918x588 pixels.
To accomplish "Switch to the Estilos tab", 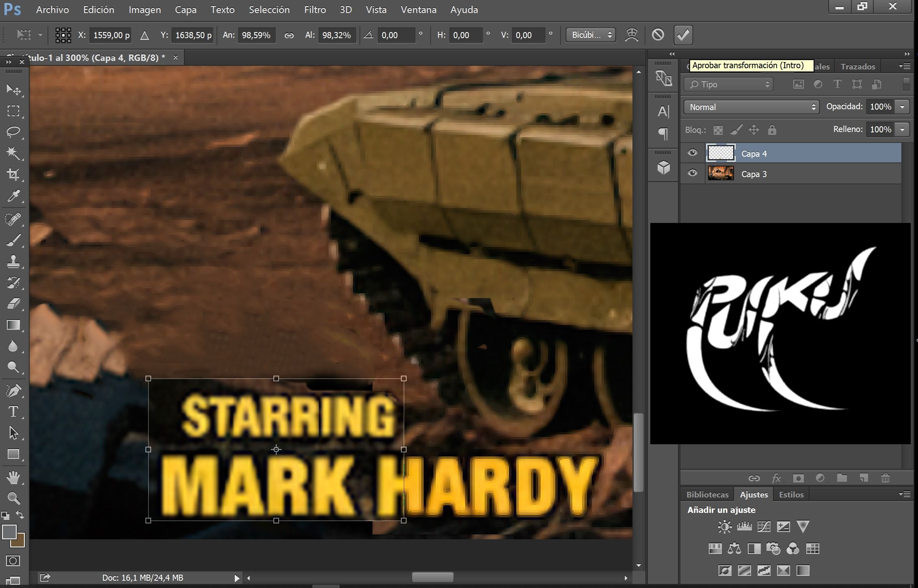I will point(791,495).
